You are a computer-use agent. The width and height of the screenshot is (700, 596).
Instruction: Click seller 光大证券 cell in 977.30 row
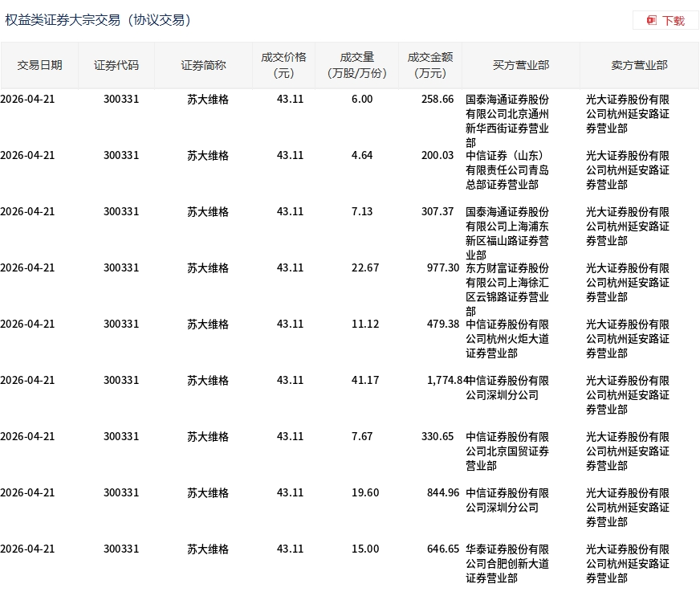(x=628, y=283)
